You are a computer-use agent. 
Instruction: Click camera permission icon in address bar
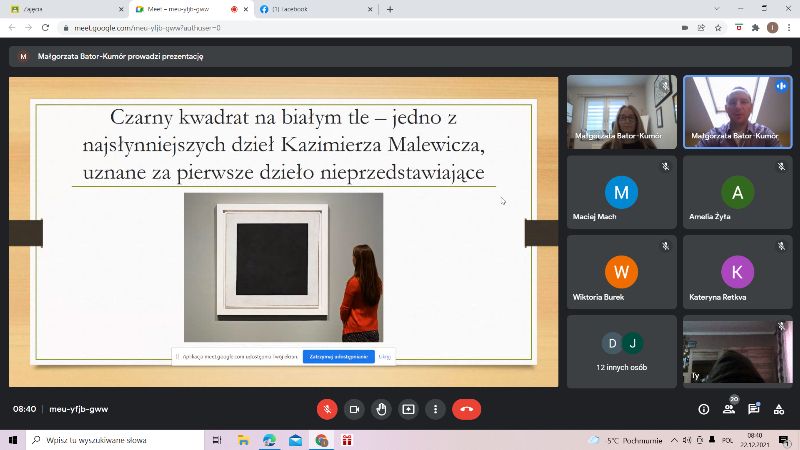685,28
